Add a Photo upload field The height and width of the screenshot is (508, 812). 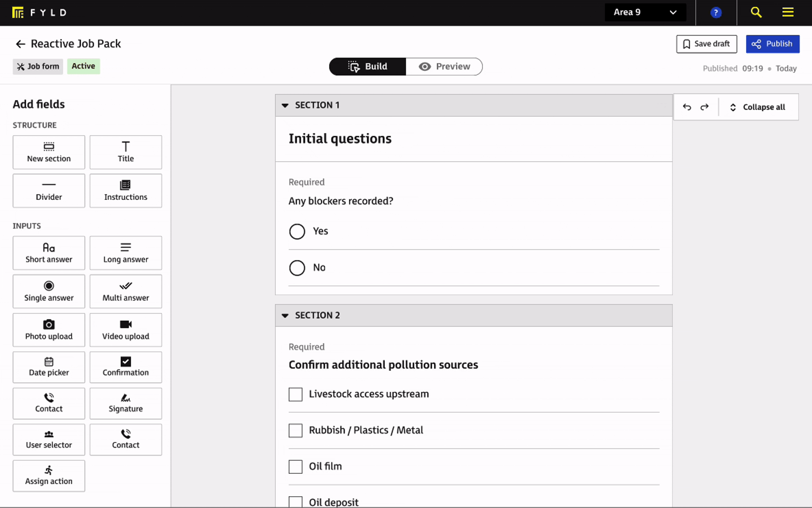pos(49,330)
